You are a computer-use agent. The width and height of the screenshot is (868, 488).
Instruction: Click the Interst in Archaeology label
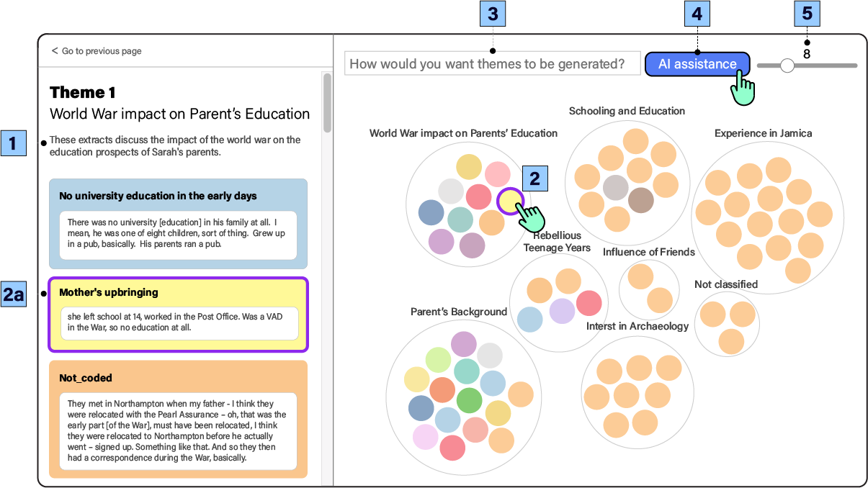click(637, 326)
